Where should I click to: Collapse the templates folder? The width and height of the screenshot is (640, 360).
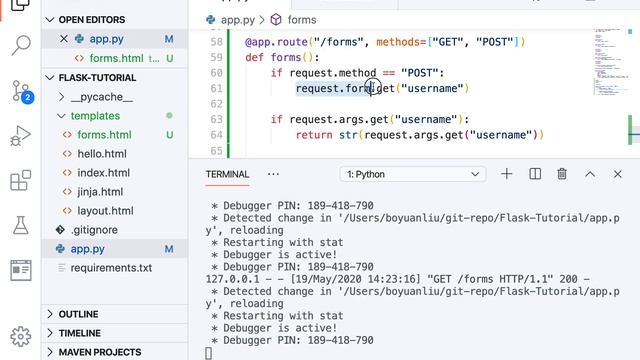point(62,116)
